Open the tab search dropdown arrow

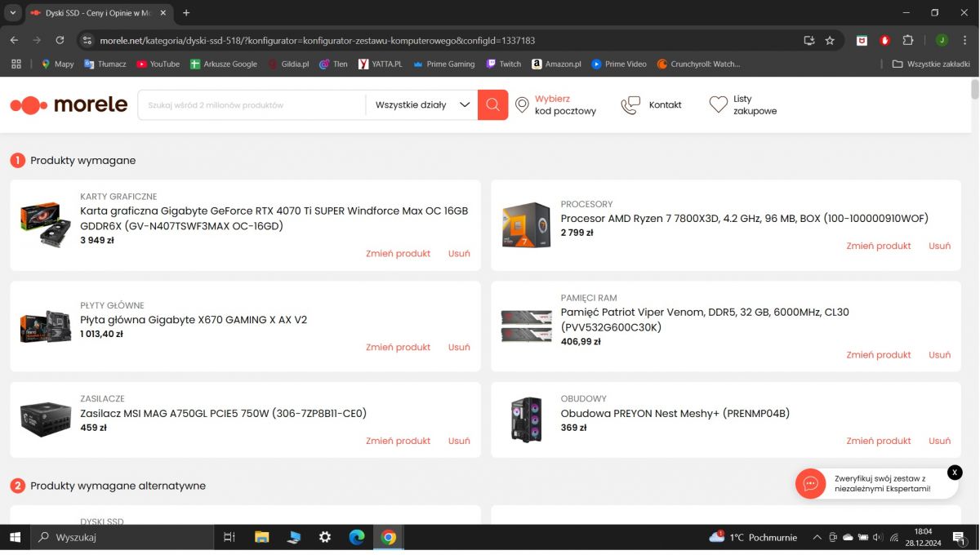tap(12, 13)
